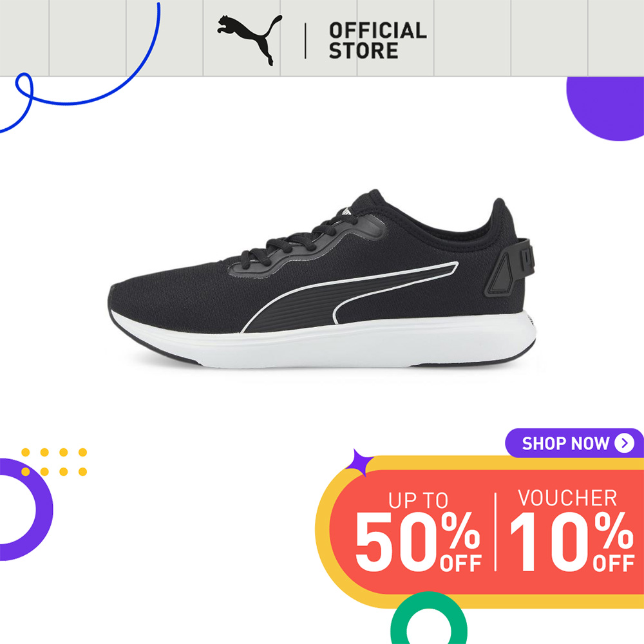Image resolution: width=644 pixels, height=644 pixels.
Task: Click the Puma leaping cat logo
Action: (x=250, y=40)
